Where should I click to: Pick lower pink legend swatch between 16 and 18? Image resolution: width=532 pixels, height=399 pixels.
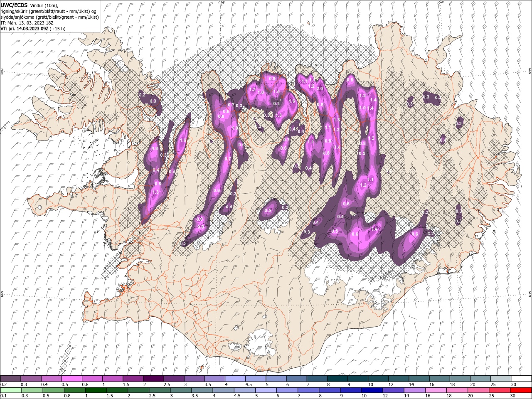pos(436,390)
